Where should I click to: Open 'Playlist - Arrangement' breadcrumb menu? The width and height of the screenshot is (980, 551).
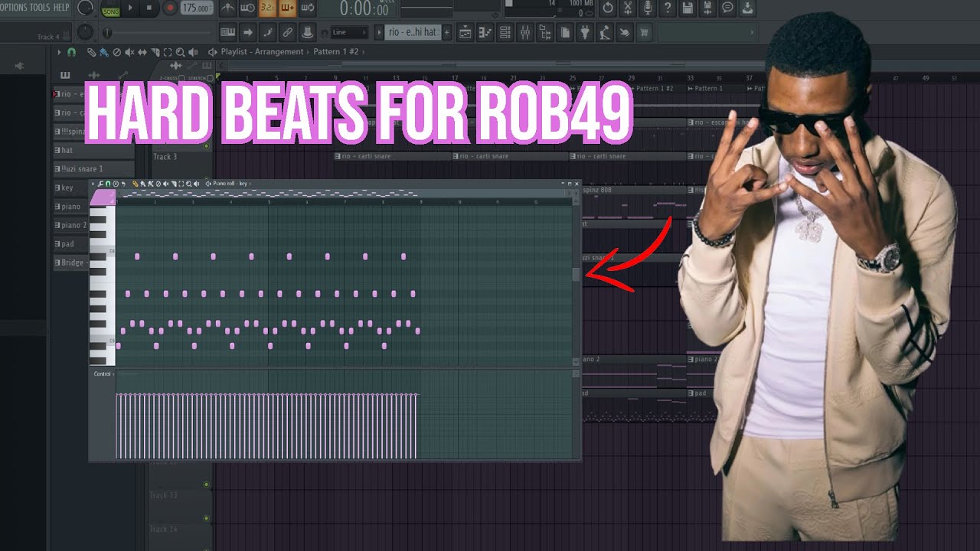coord(262,52)
